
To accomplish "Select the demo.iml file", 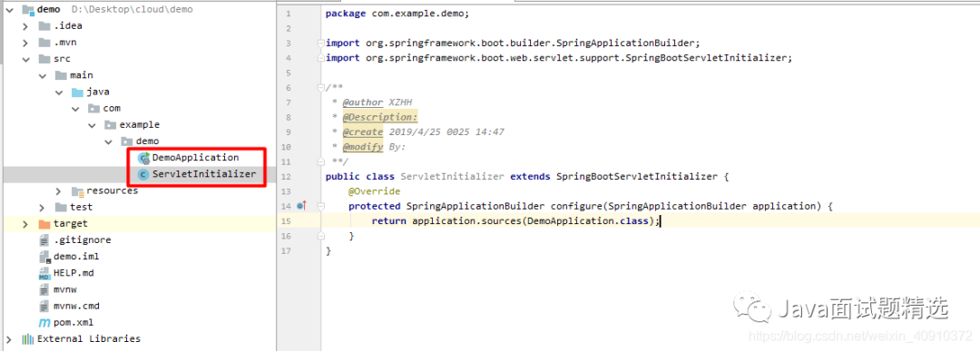I will pos(75,257).
